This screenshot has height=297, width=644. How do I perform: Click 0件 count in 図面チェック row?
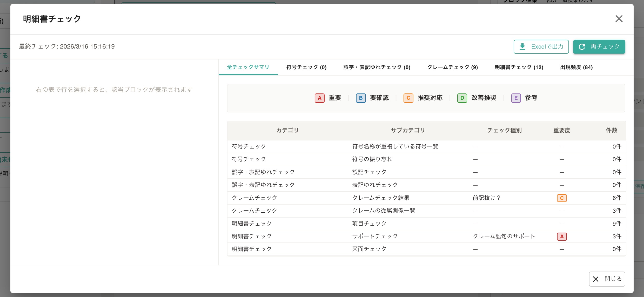(617, 249)
